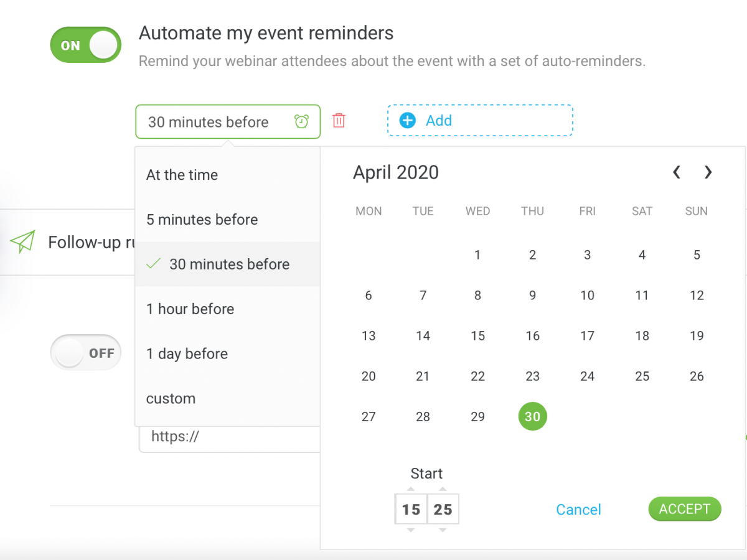Toggle the ON switch for reminders

(85, 44)
